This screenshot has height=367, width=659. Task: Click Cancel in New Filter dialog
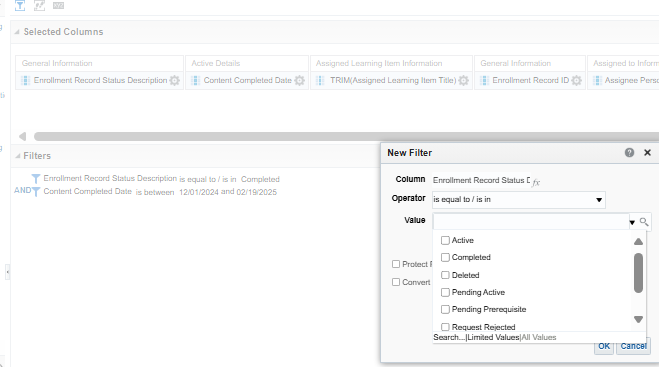(x=633, y=346)
